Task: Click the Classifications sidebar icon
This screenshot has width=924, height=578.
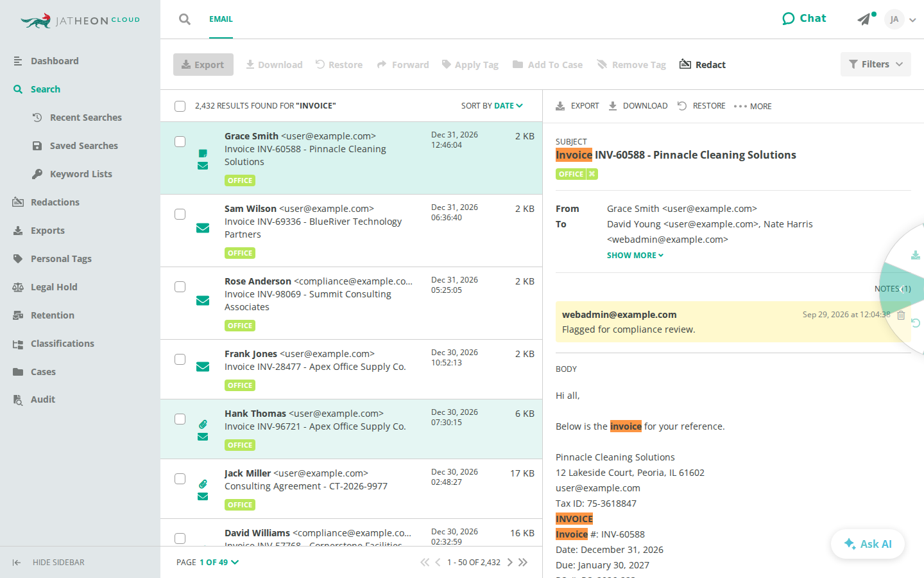Action: click(18, 344)
